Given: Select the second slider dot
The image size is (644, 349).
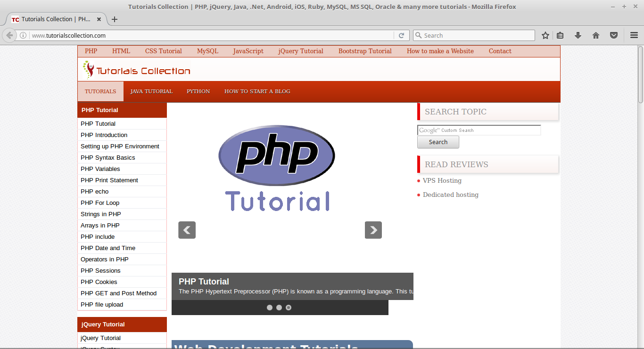Looking at the screenshot, I should (x=279, y=308).
